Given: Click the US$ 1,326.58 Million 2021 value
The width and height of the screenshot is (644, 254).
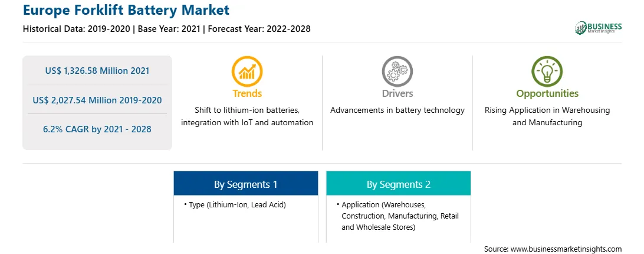Looking at the screenshot, I should pos(97,71).
